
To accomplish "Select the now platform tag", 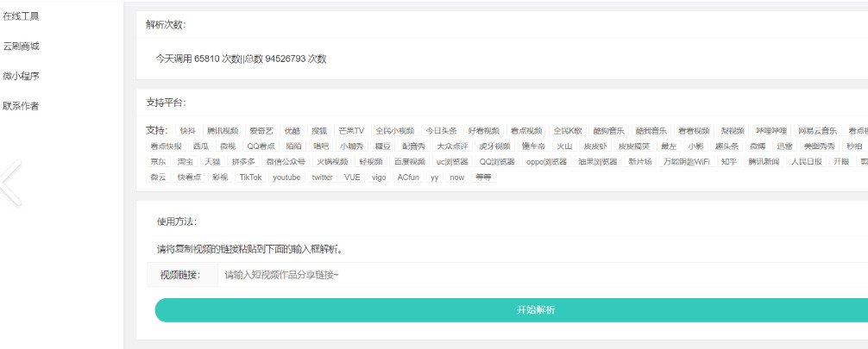I will click(x=456, y=177).
